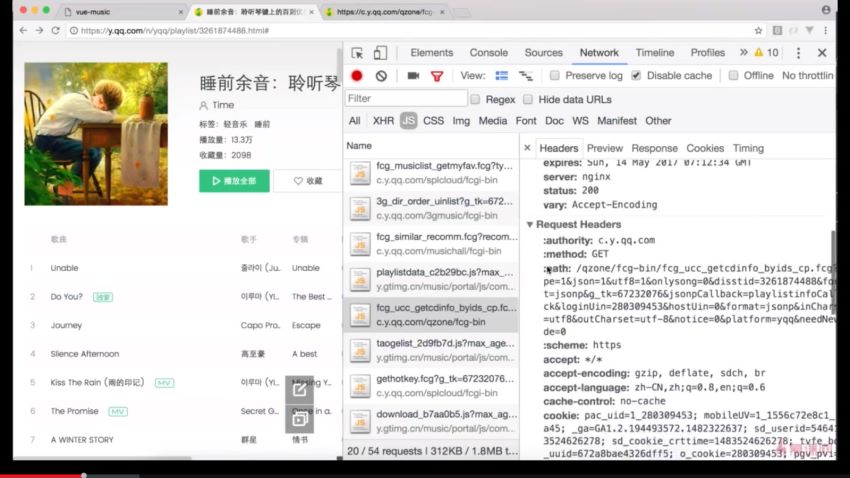Open Chrome three-dot menu

[x=826, y=30]
